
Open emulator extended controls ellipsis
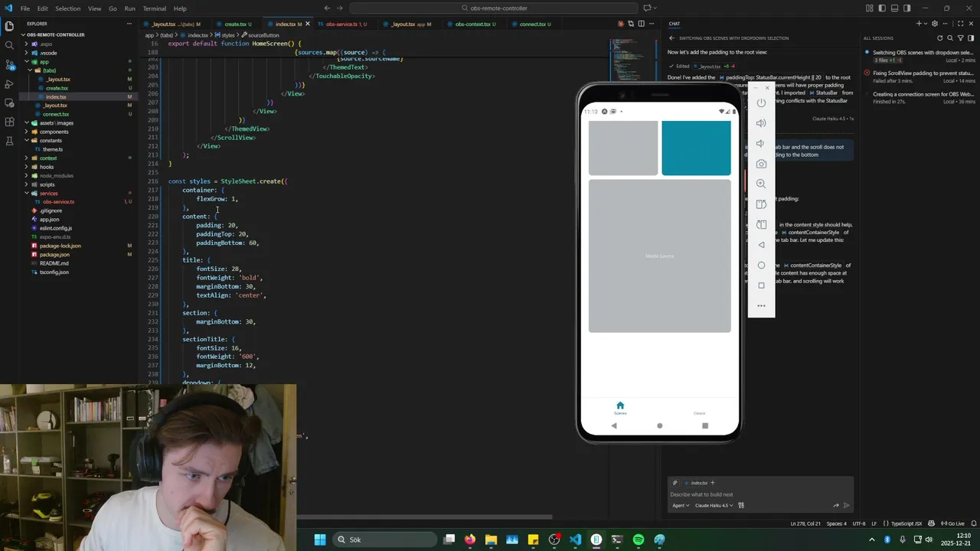tap(761, 305)
